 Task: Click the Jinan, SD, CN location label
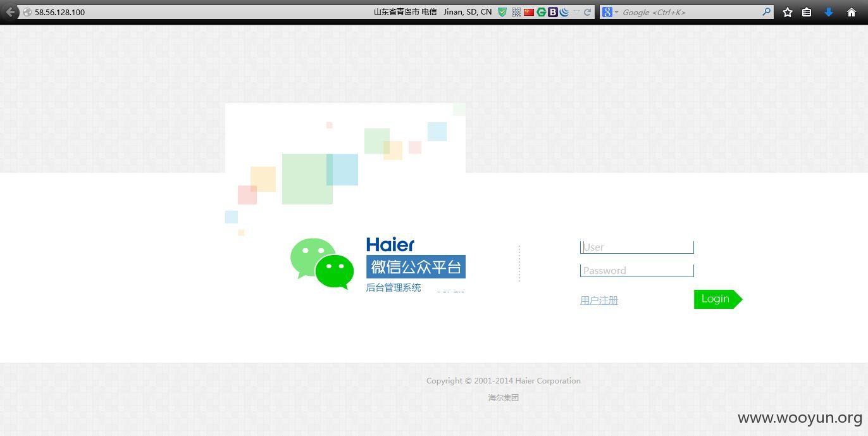(x=468, y=12)
